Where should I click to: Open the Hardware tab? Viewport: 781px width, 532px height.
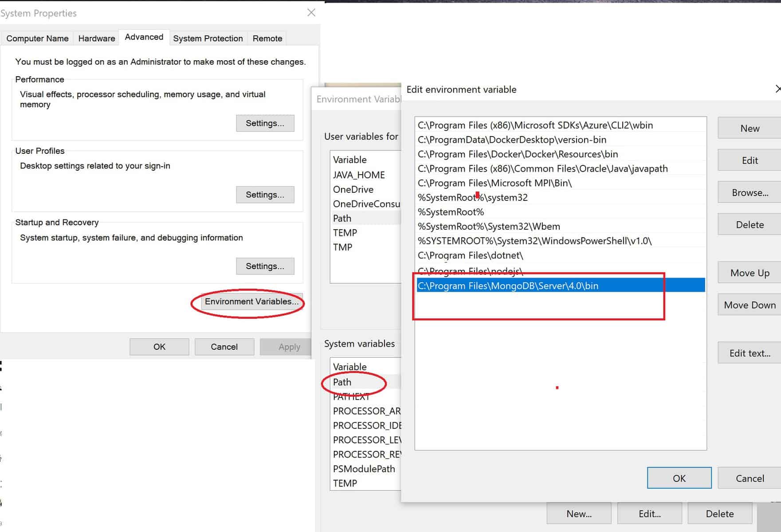97,39
